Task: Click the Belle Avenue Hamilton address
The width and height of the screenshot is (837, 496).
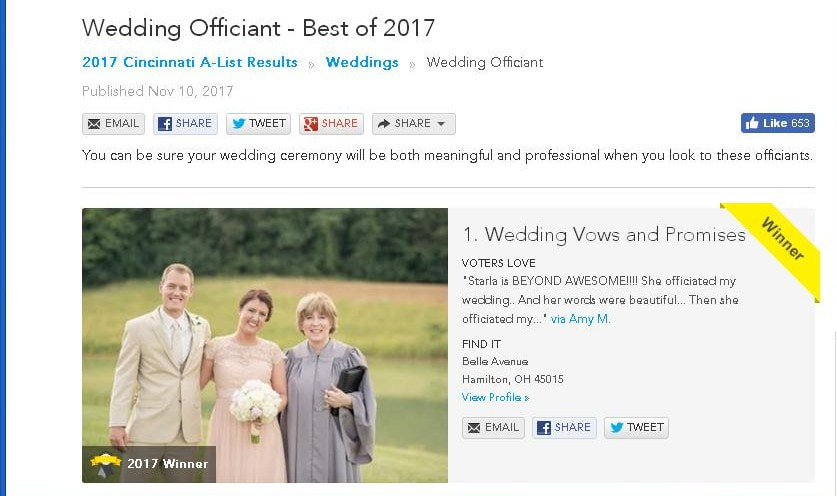Action: tap(512, 370)
